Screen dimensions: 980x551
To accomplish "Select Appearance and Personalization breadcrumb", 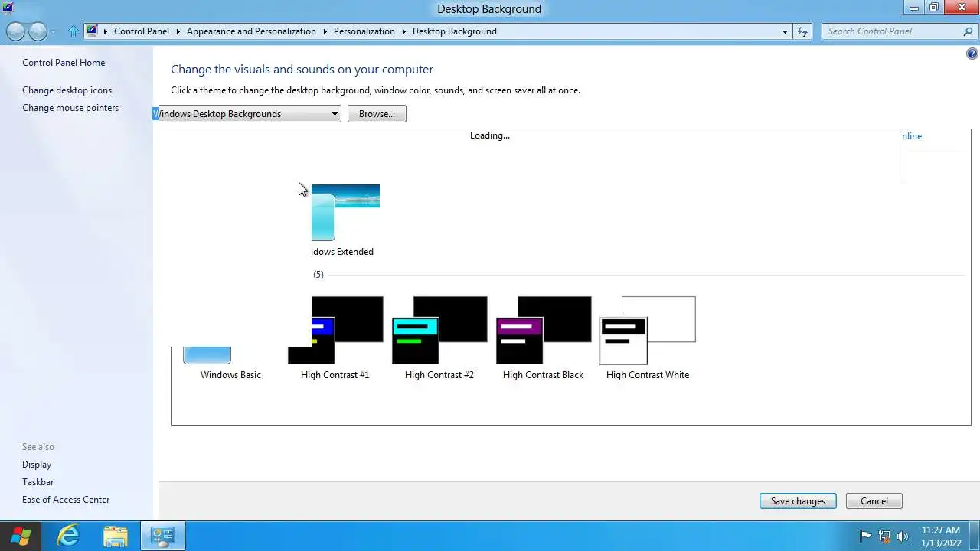I will pyautogui.click(x=251, y=31).
